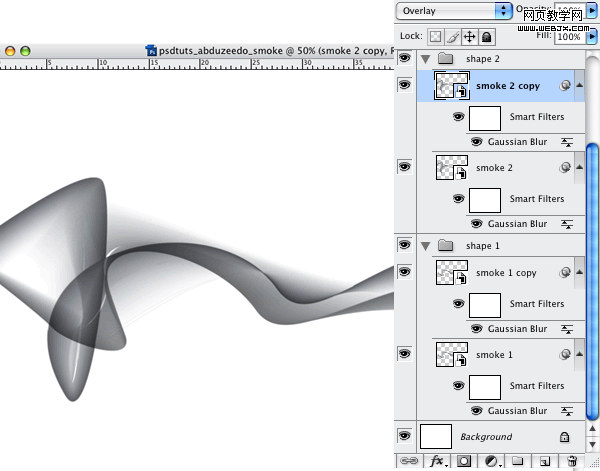This screenshot has height=471, width=600.
Task: Delete layer with the trash icon
Action: click(572, 461)
